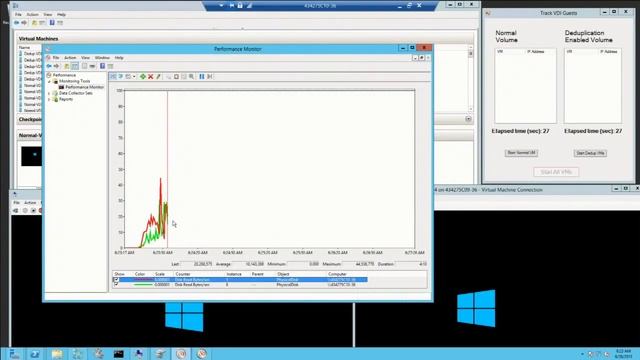The image size is (640, 360).
Task: Open View menu in Performance Monitor
Action: (85, 58)
